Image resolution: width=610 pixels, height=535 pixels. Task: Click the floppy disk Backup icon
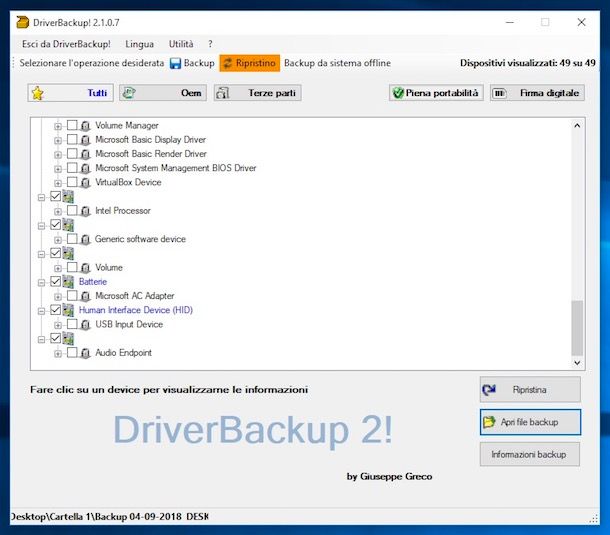[x=175, y=63]
